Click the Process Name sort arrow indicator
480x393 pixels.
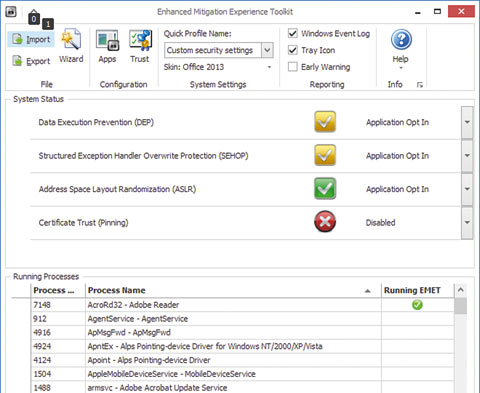(x=368, y=291)
